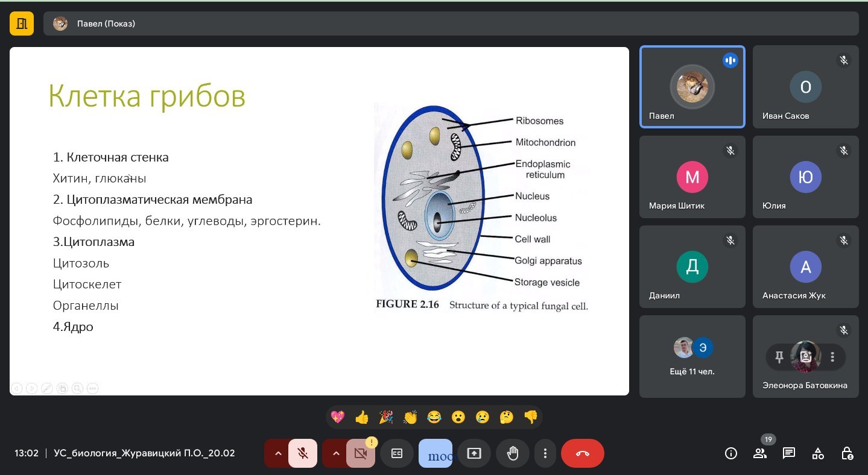Pin Элеонора Батовкина's tile
The height and width of the screenshot is (475, 868).
tap(779, 357)
